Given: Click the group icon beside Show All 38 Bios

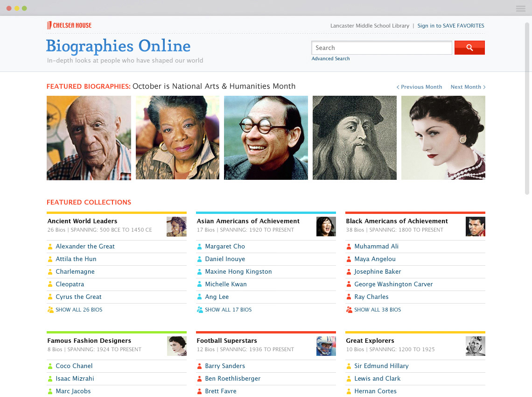Looking at the screenshot, I should [x=349, y=310].
